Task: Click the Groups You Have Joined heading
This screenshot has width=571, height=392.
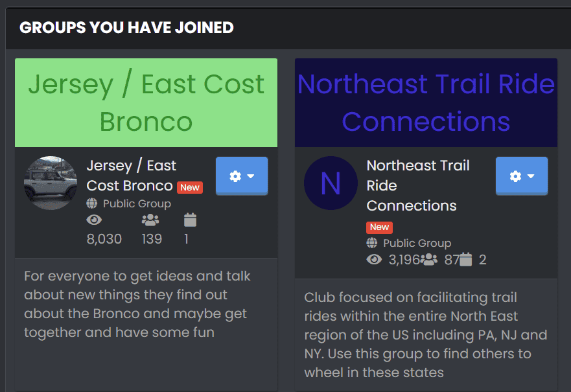Action: click(126, 28)
